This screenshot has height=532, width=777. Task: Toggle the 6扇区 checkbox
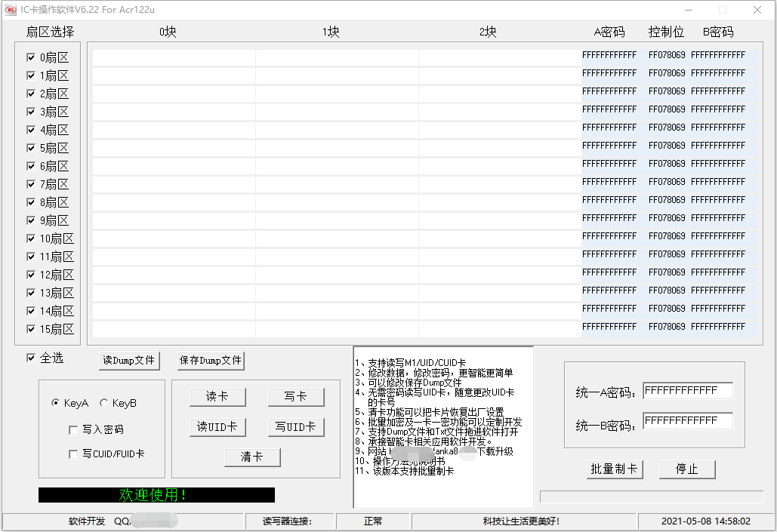pos(31,166)
